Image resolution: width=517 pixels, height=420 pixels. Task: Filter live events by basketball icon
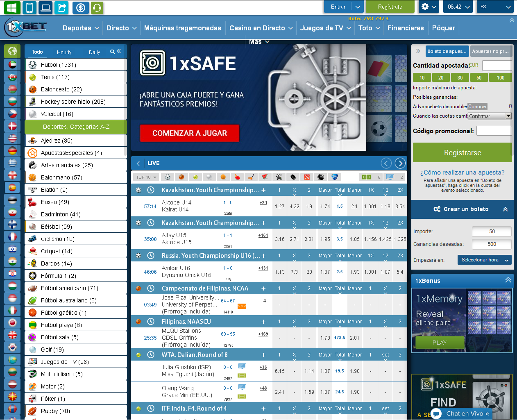coord(181,177)
